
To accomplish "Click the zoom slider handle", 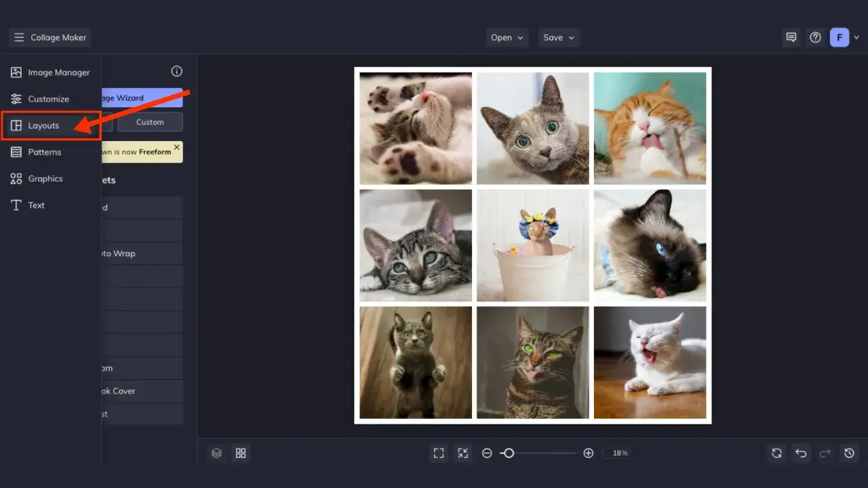I will [509, 453].
